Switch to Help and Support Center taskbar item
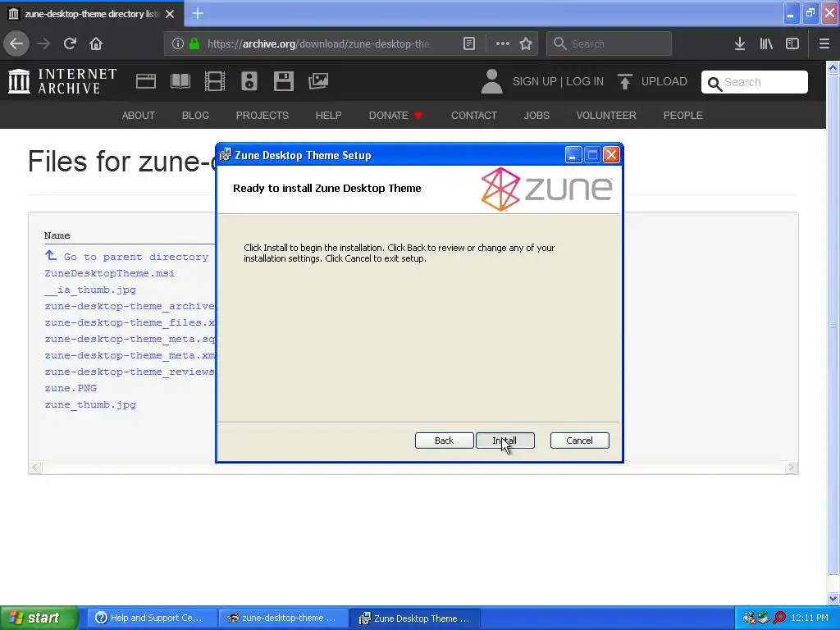 [152, 619]
